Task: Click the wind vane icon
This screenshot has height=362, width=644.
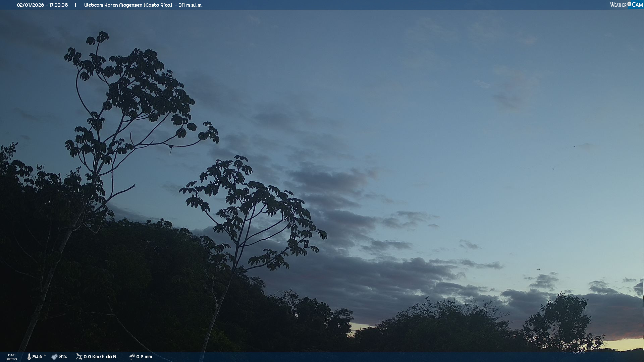Action: pos(79,357)
